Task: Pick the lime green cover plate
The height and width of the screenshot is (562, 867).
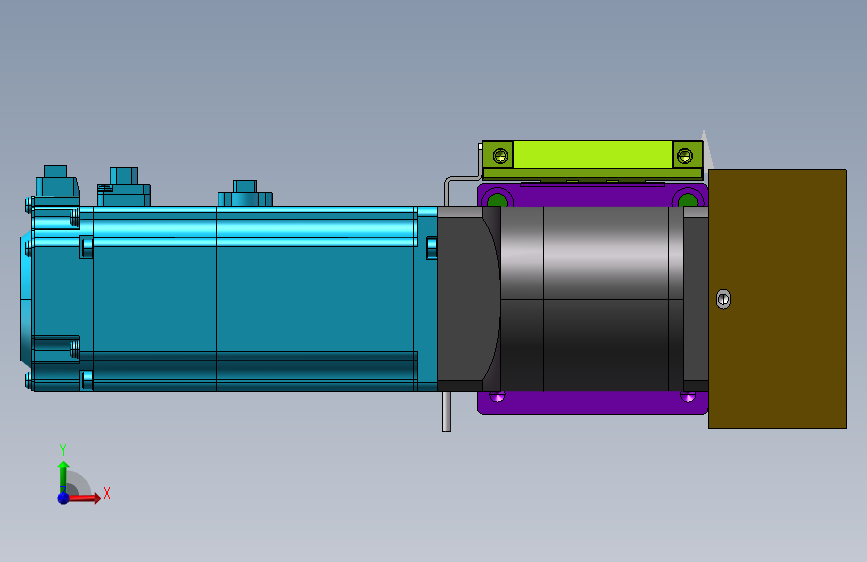Action: [593, 155]
